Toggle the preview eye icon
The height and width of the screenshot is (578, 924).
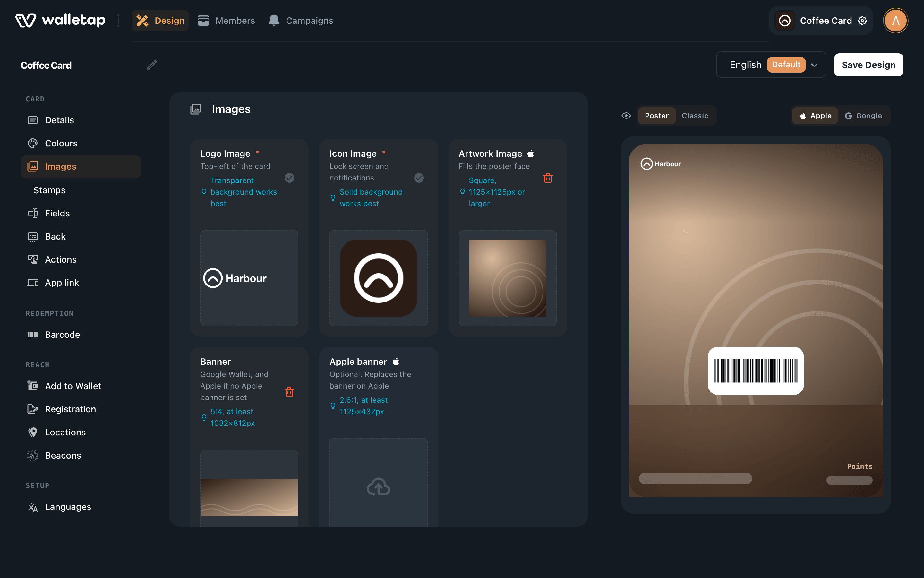626,116
